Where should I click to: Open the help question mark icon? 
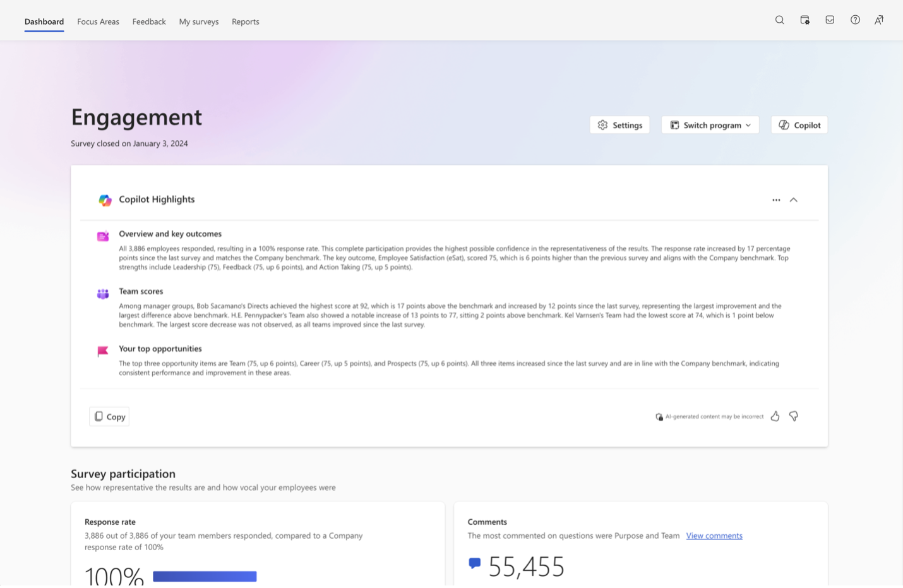855,20
